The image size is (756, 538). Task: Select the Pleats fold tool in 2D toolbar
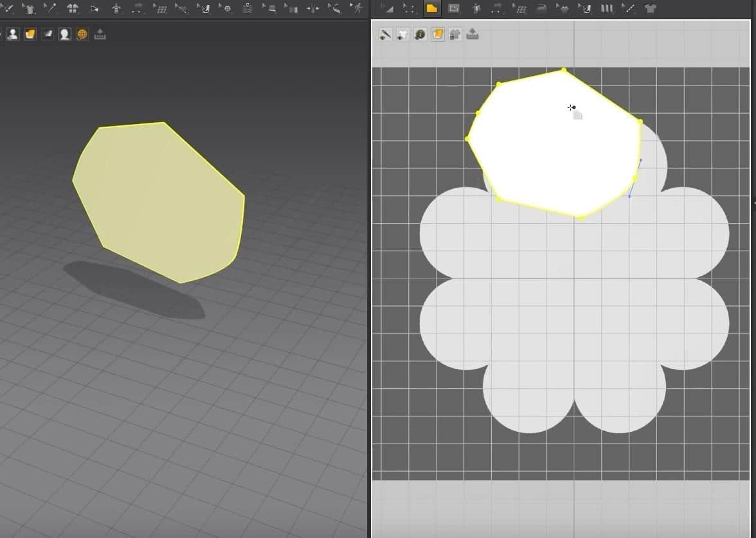[x=607, y=8]
